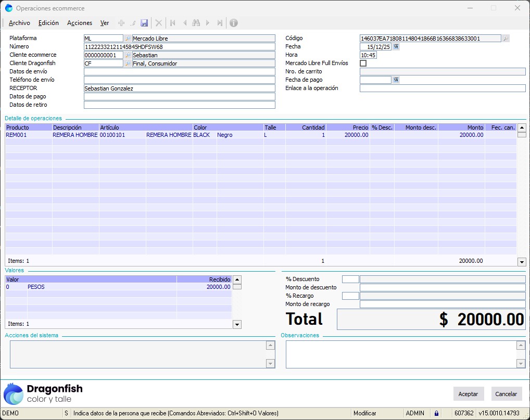
Task: Open the Acciones menu
Action: click(x=80, y=23)
